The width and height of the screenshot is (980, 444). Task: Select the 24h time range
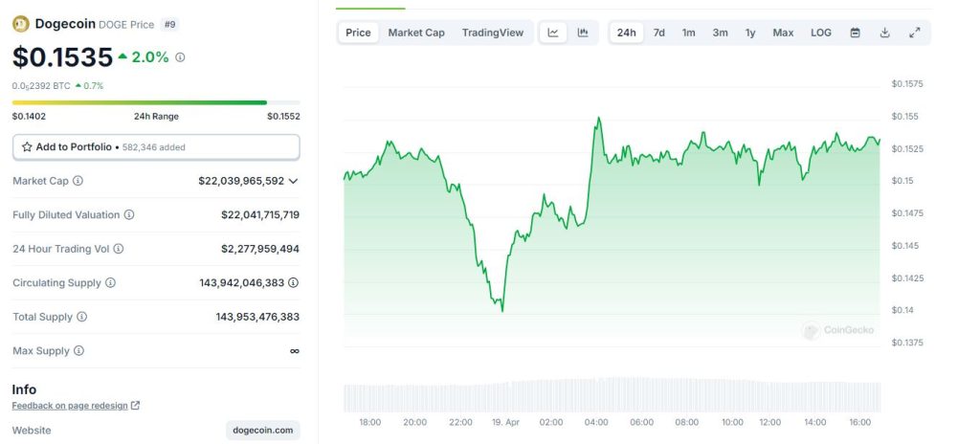click(626, 33)
